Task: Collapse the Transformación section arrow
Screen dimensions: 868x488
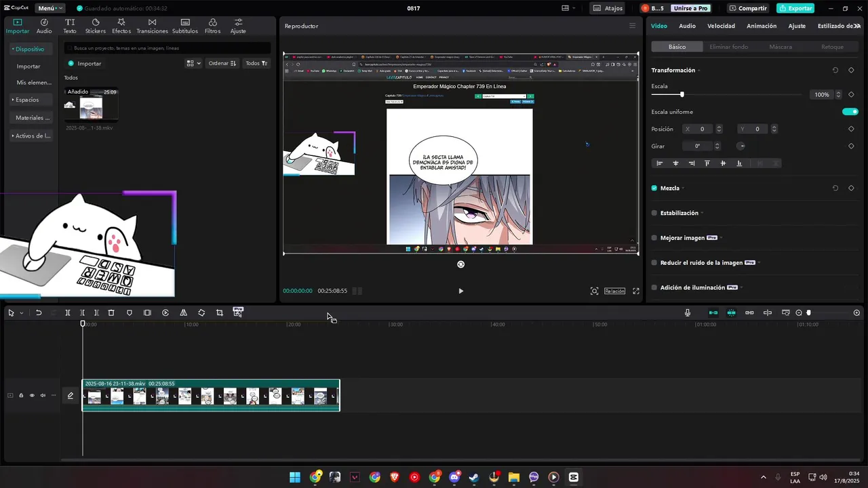Action: (x=699, y=70)
